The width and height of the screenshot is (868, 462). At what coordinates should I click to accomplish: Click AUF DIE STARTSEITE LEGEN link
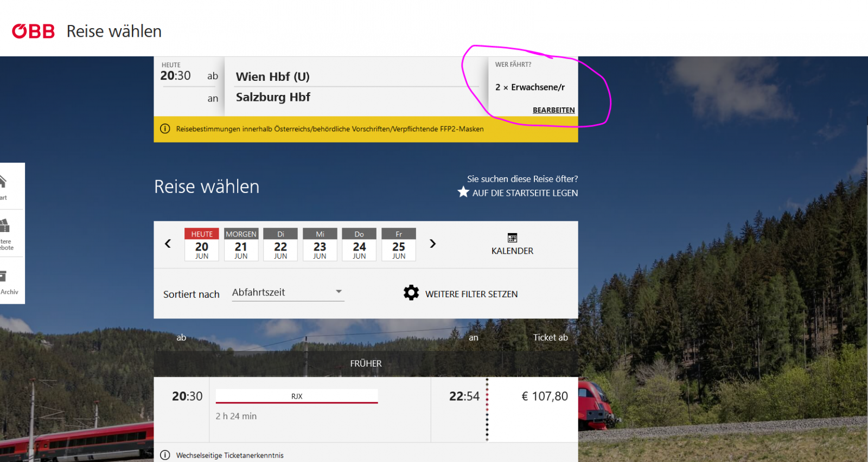click(x=525, y=193)
